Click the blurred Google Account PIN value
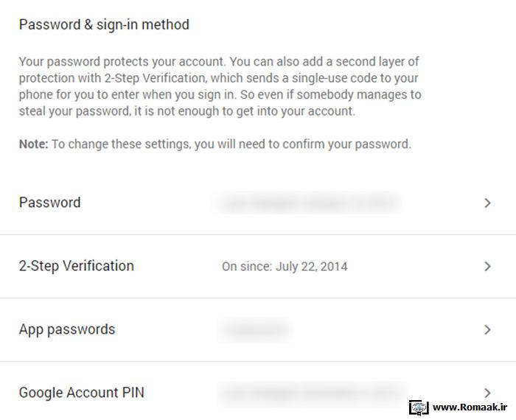Screen dimensions: 516x420 (x=313, y=393)
